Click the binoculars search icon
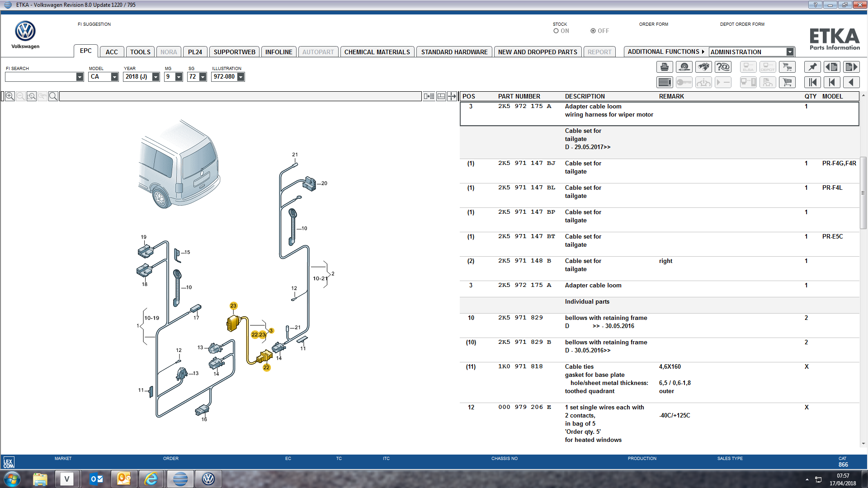 click(703, 67)
